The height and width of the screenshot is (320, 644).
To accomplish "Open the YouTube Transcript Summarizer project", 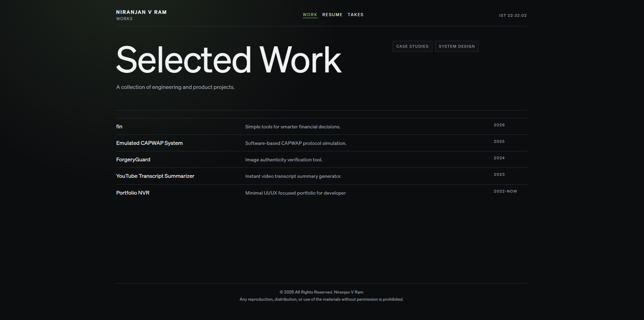I will (x=155, y=176).
